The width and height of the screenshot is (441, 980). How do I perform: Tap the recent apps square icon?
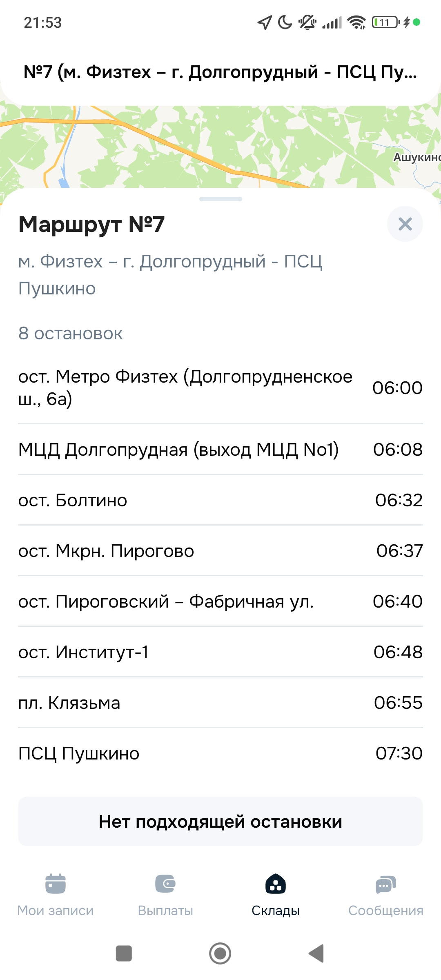pyautogui.click(x=124, y=953)
